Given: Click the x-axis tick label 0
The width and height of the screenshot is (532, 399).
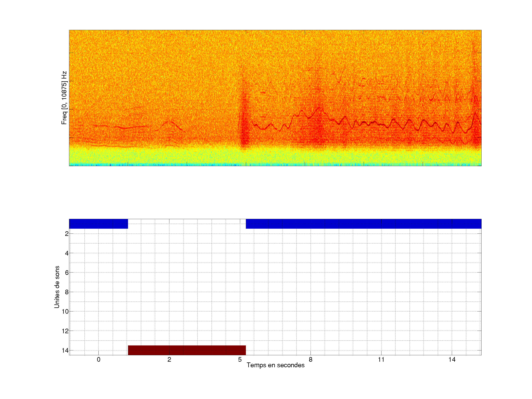Looking at the screenshot, I should (99, 359).
